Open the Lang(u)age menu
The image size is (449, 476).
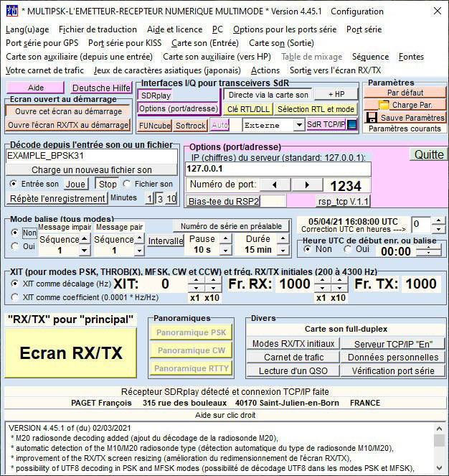click(x=27, y=29)
